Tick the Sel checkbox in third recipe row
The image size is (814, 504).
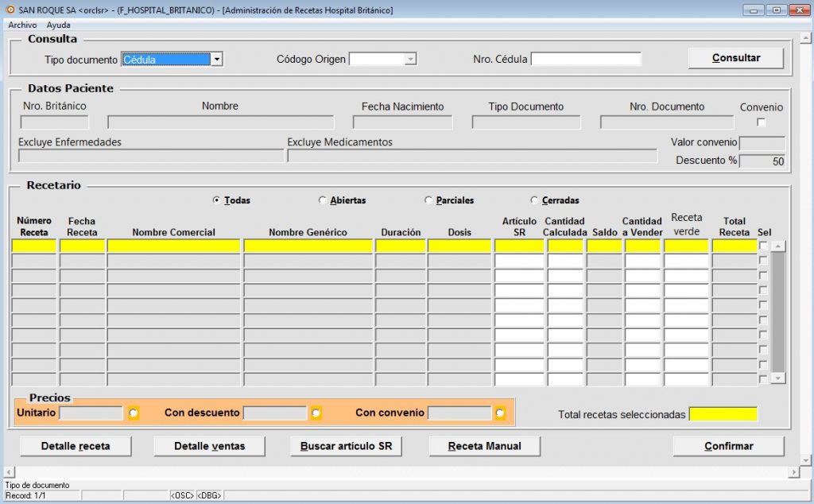click(x=763, y=276)
